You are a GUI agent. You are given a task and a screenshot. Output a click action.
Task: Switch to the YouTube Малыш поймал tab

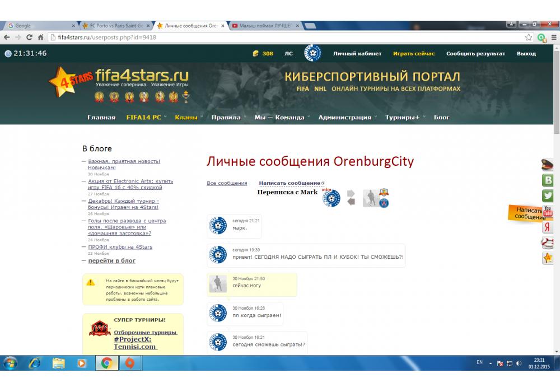pyautogui.click(x=265, y=26)
